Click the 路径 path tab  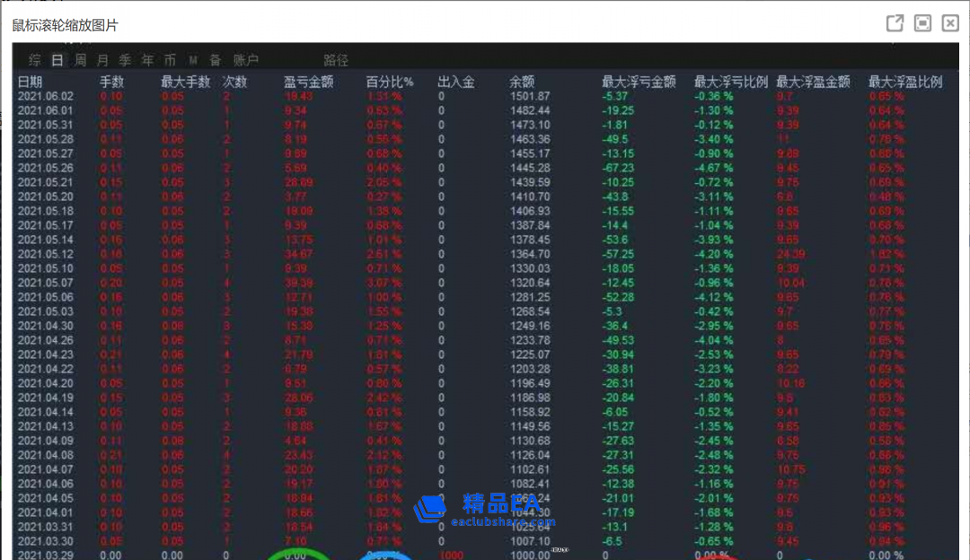pos(336,60)
